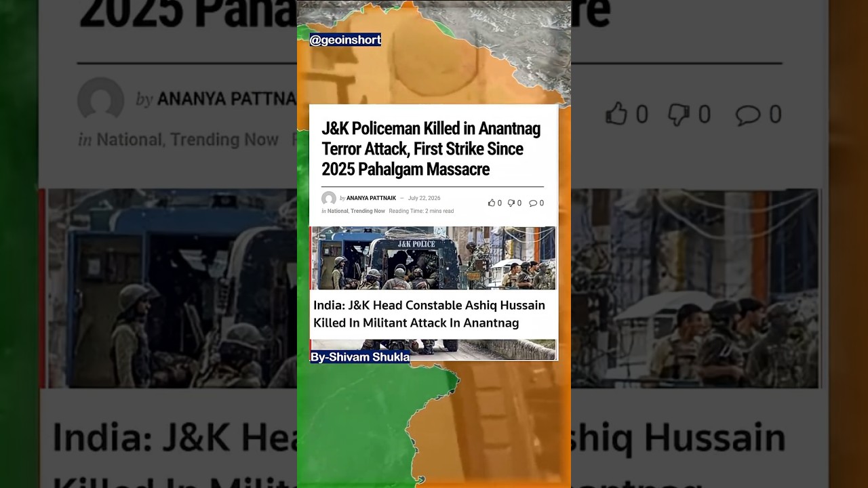Open the Trending Now category link in center card
This screenshot has height=488, width=868.
(368, 211)
